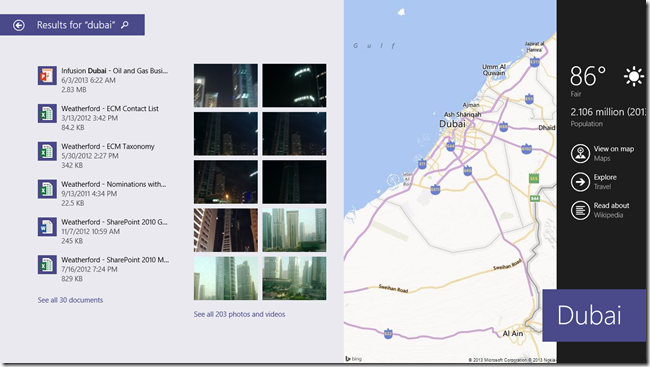The image size is (650, 367).
Task: Select the "Read about" Wikipedia label
Action: (x=611, y=205)
